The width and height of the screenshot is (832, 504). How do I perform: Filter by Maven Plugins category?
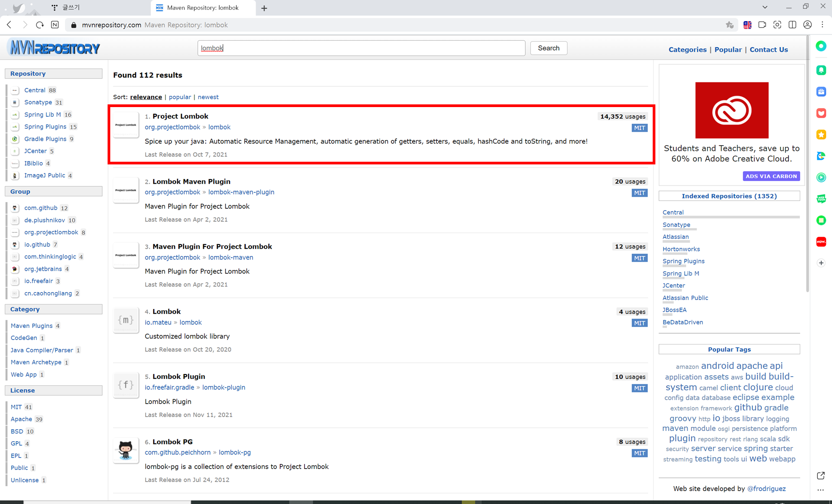click(x=31, y=326)
